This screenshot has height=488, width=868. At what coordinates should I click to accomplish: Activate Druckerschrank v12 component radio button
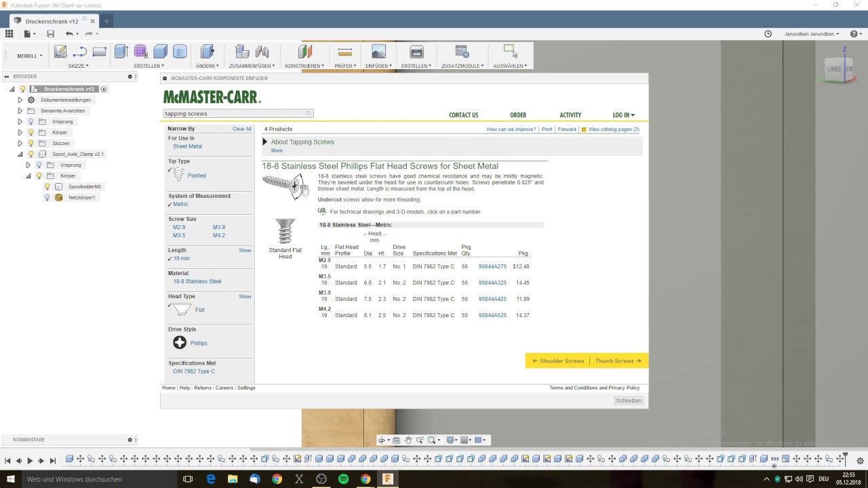(x=104, y=89)
